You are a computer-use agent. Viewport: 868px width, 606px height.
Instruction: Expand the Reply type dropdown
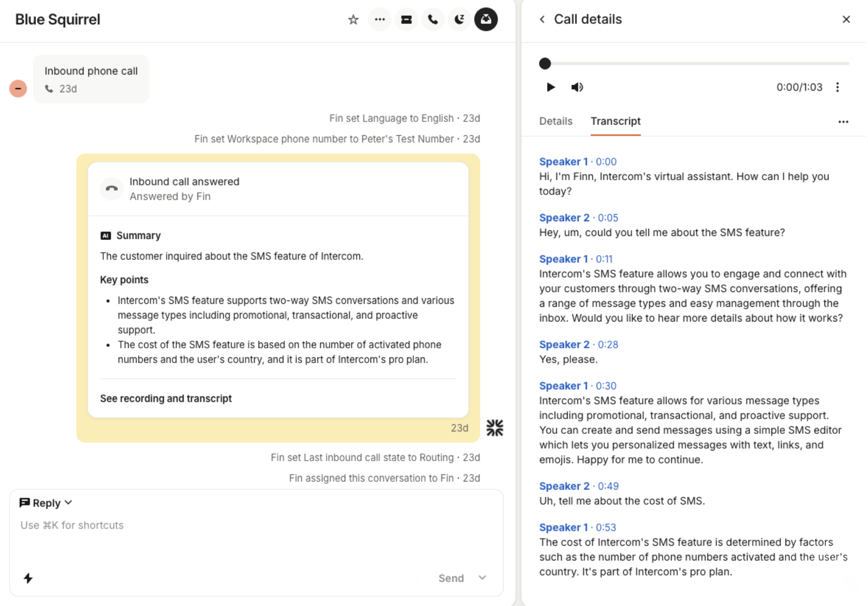tap(68, 503)
